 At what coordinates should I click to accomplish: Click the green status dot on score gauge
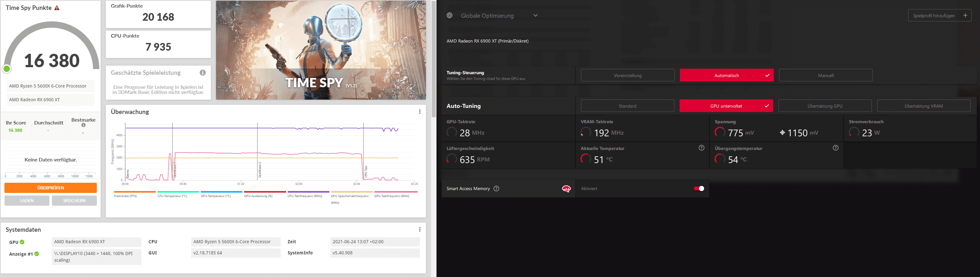click(x=7, y=69)
